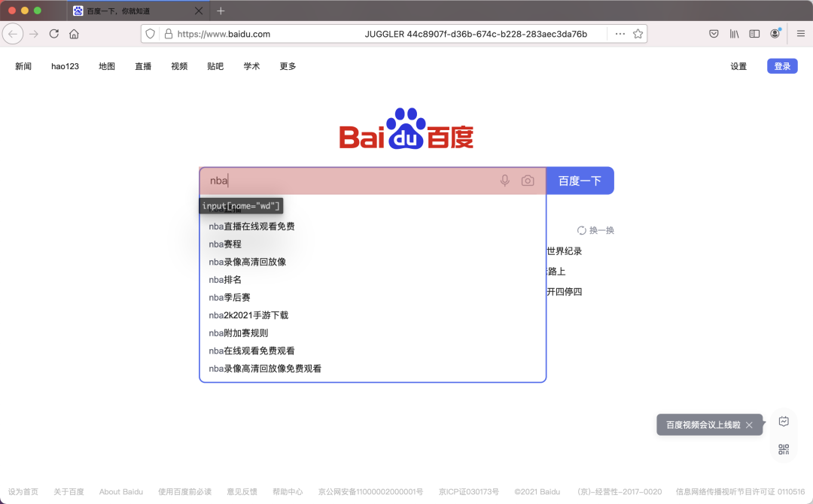Click the Baidu video meeting icon above QR code
Screen dimensions: 813x504
pyautogui.click(x=784, y=421)
